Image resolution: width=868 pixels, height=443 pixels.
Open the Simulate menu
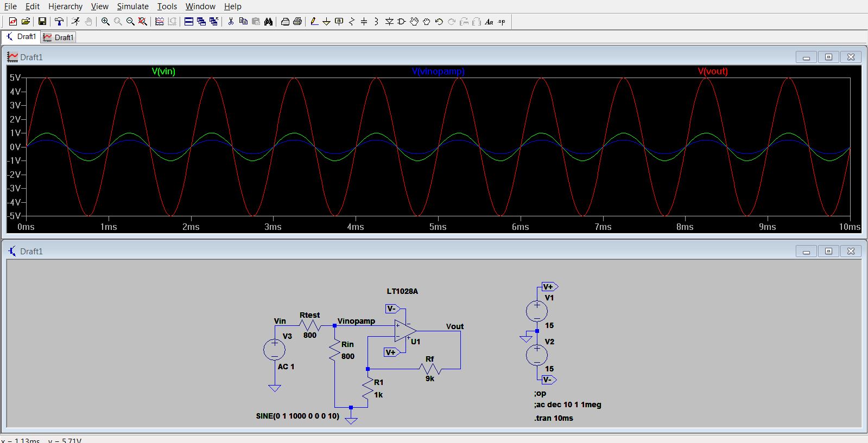click(x=132, y=7)
